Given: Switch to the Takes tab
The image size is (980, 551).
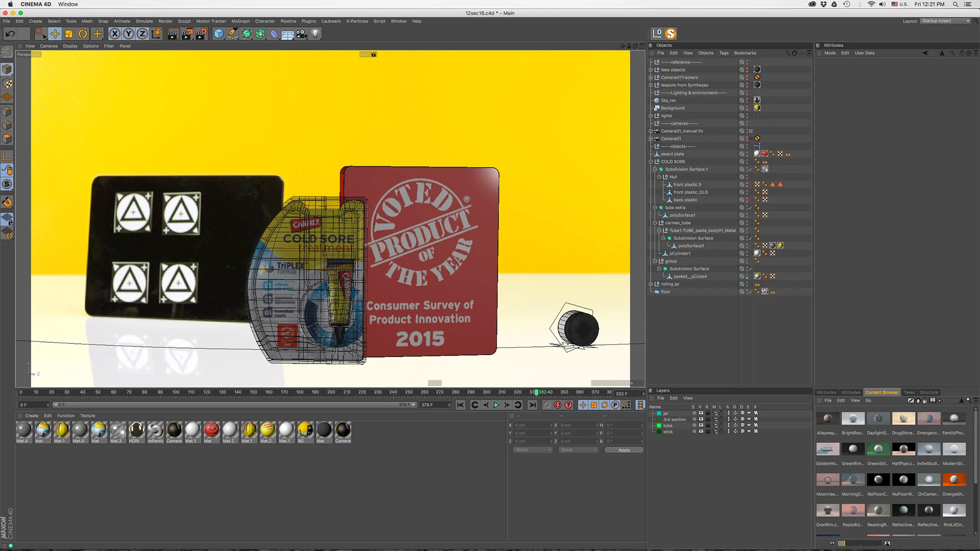Looking at the screenshot, I should [909, 392].
